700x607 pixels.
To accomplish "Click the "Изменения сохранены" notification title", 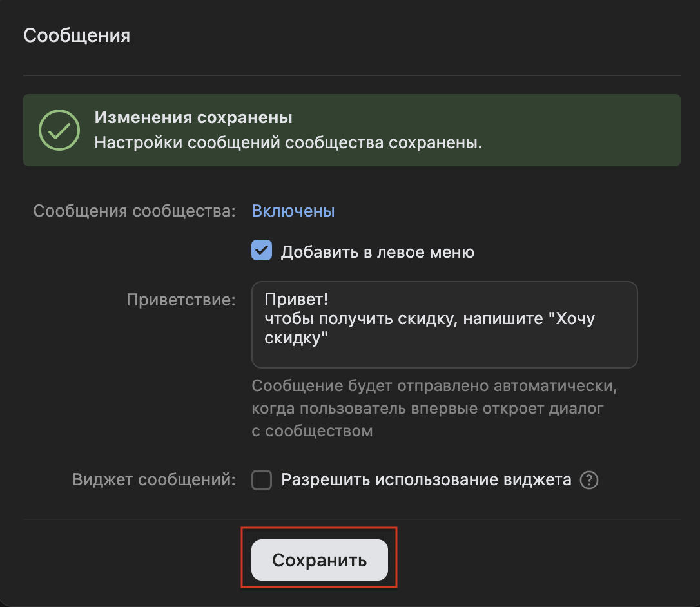I will [x=193, y=118].
